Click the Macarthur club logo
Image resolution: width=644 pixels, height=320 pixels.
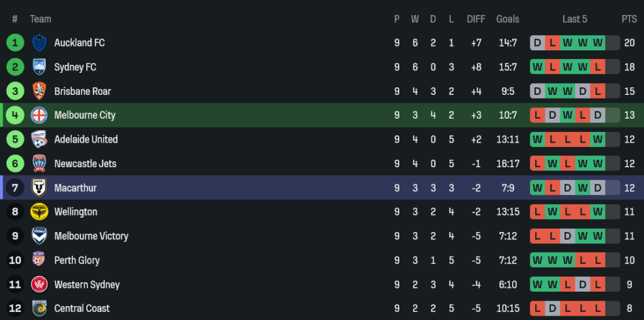[39, 187]
